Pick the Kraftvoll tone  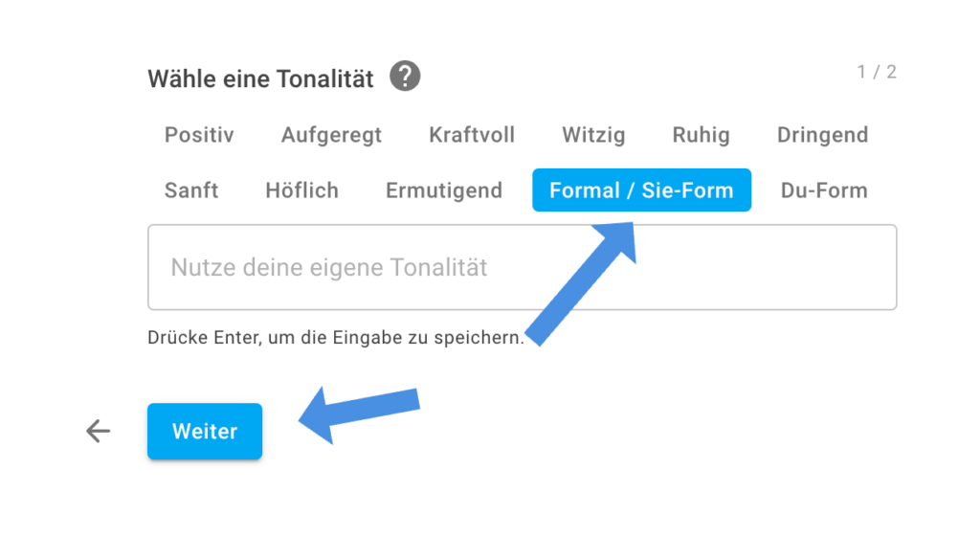pos(472,135)
